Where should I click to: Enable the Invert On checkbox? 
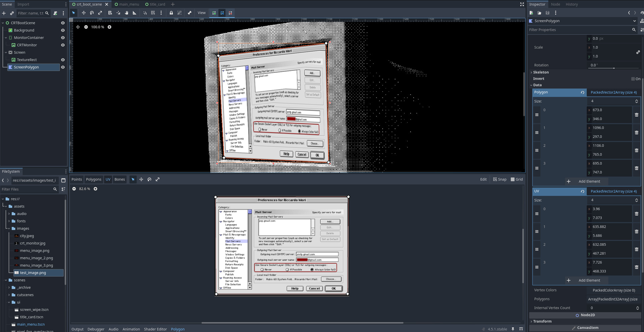pos(633,79)
